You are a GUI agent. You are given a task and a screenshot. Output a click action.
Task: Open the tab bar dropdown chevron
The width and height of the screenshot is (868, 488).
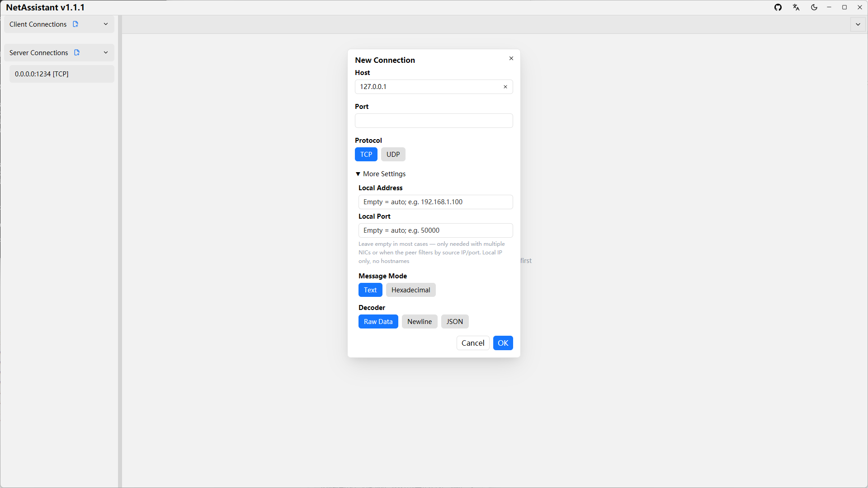[858, 24]
